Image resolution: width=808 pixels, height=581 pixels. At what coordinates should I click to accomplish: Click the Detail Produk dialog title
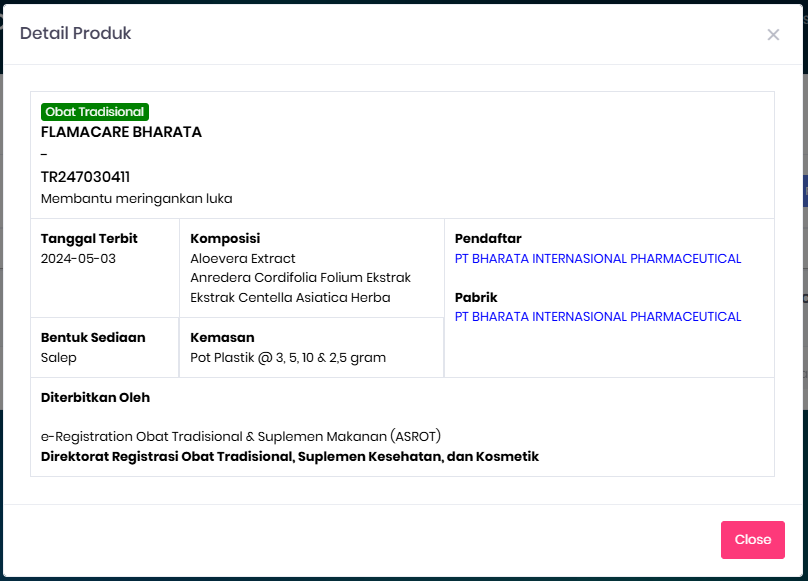[x=76, y=34]
